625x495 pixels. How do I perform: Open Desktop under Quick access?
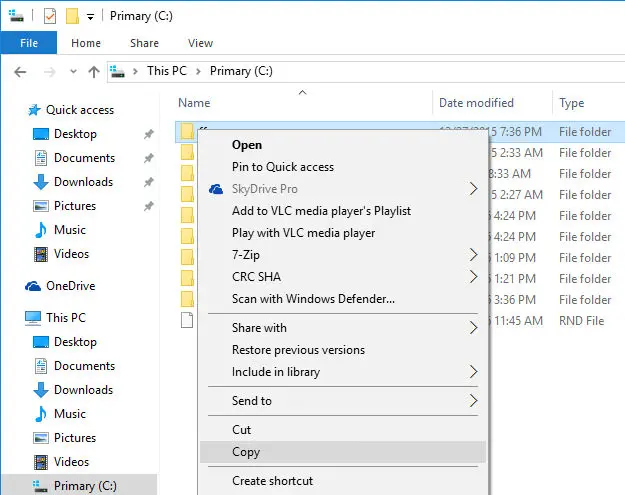(x=75, y=134)
